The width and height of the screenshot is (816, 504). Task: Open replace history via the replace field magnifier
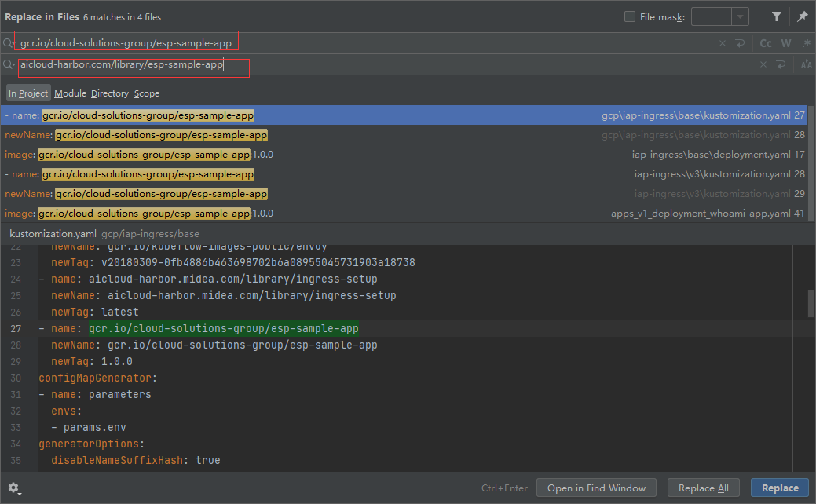point(9,64)
